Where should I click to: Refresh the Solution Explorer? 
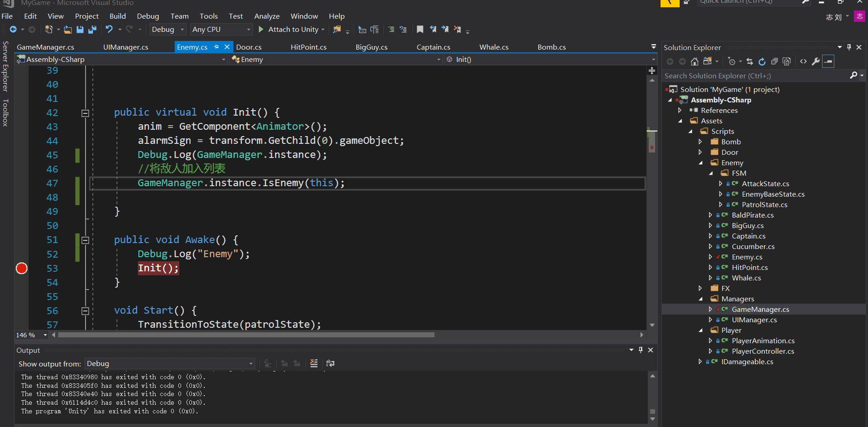coord(762,61)
